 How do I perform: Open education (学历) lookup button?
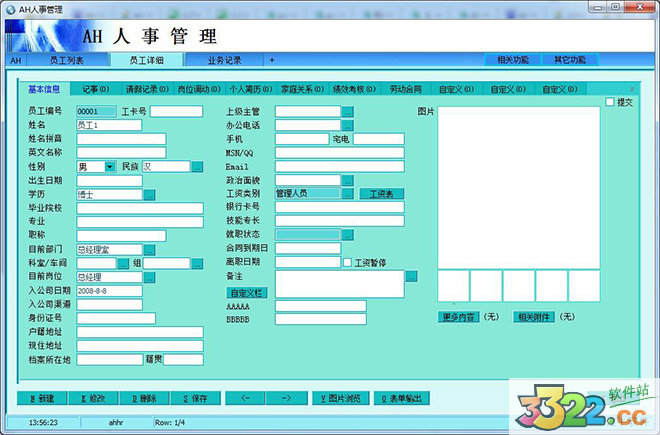click(x=149, y=195)
